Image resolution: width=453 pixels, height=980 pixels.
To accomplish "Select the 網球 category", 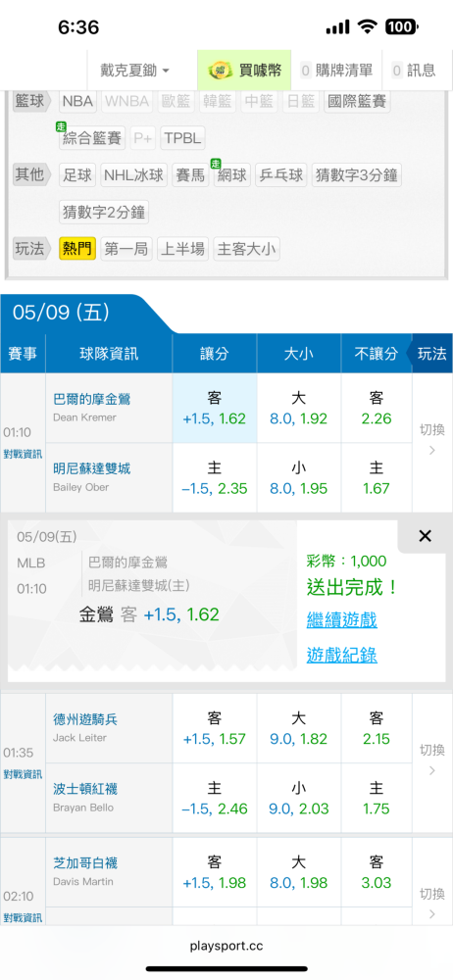I will coord(231,175).
